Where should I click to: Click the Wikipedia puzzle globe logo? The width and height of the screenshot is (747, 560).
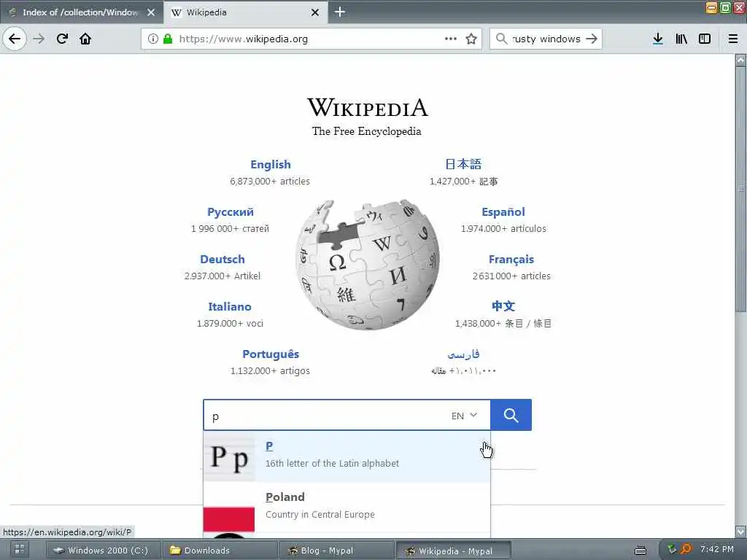tap(368, 265)
